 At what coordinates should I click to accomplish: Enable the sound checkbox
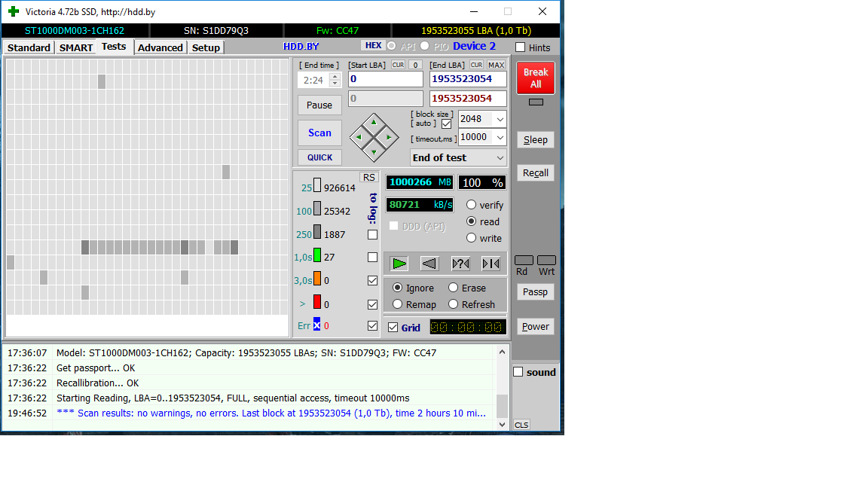click(518, 372)
